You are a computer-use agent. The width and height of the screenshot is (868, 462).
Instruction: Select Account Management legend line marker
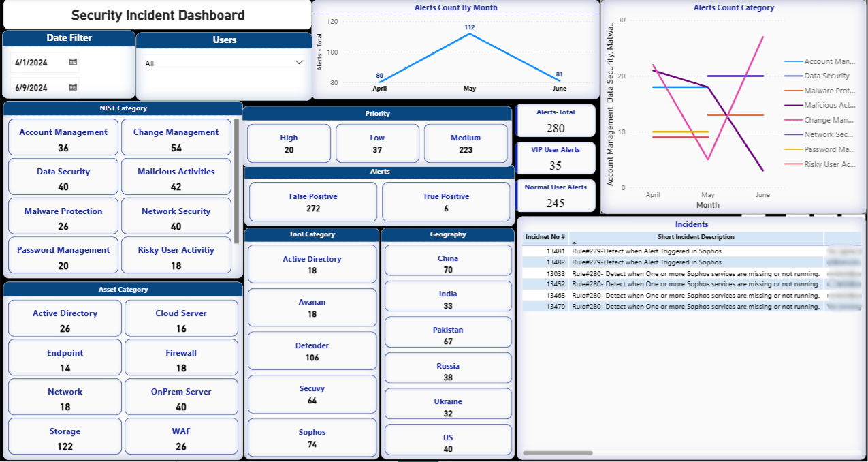(793, 61)
